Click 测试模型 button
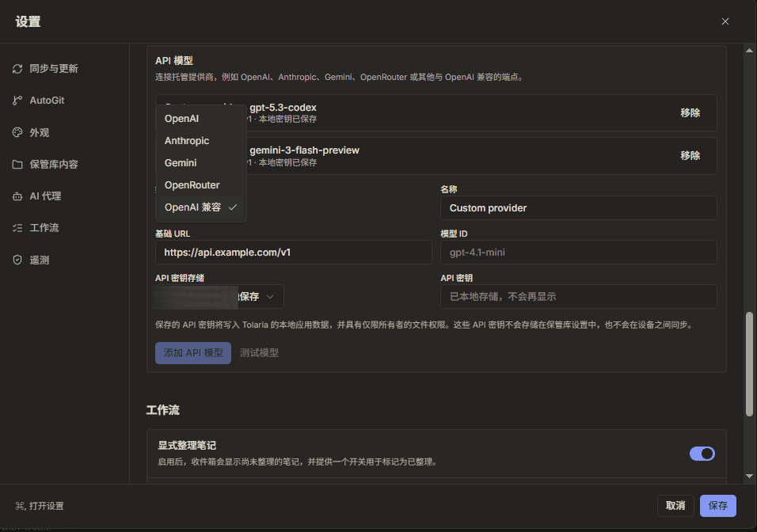The height and width of the screenshot is (532, 757). point(259,353)
